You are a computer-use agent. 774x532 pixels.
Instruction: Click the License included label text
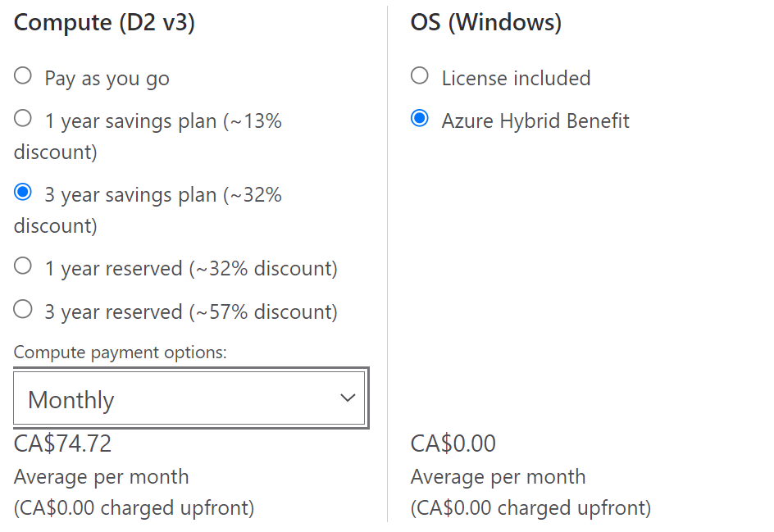click(x=516, y=78)
